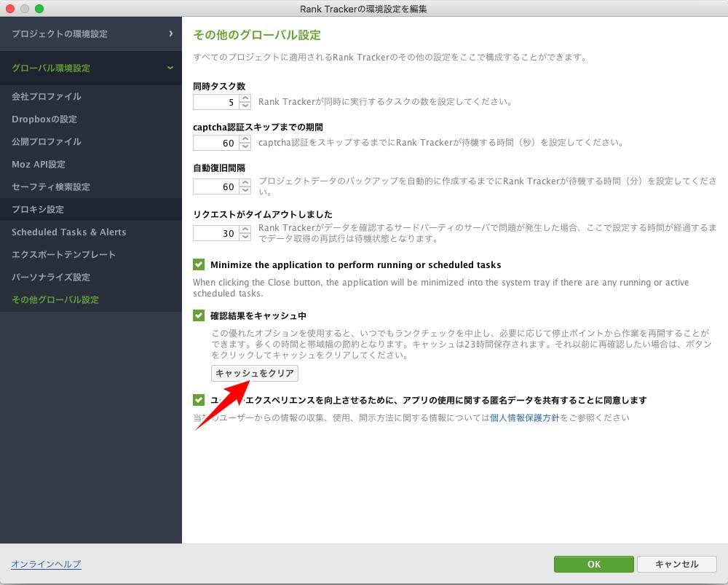The width and height of the screenshot is (728, 585).
Task: Click the 同時タスク数 value field
Action: coord(216,102)
